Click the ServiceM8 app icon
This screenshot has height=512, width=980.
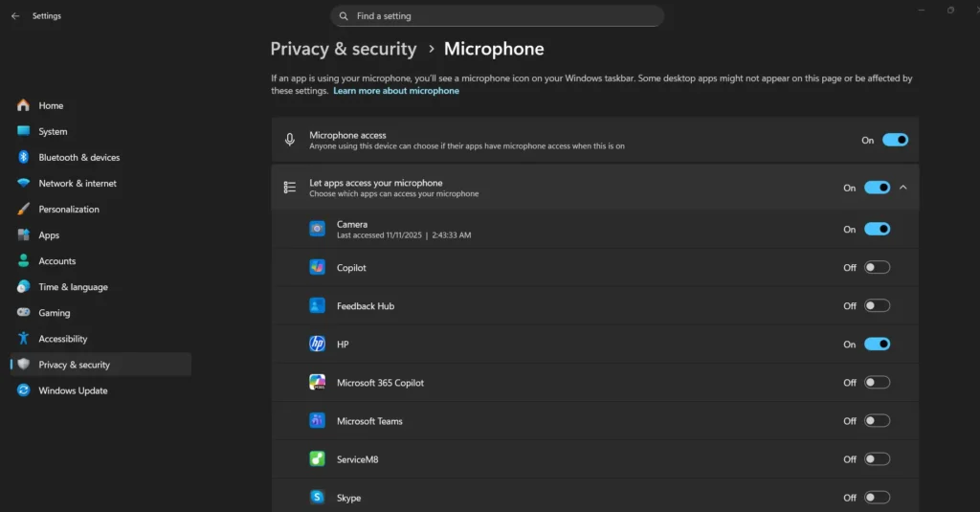point(317,458)
